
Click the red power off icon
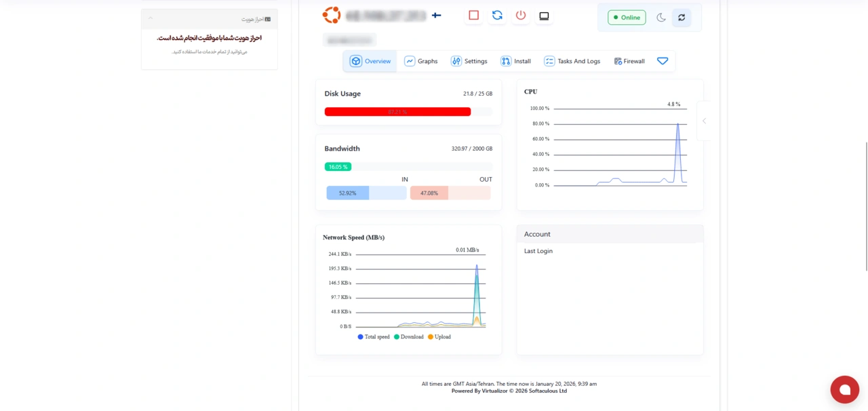[x=520, y=16]
